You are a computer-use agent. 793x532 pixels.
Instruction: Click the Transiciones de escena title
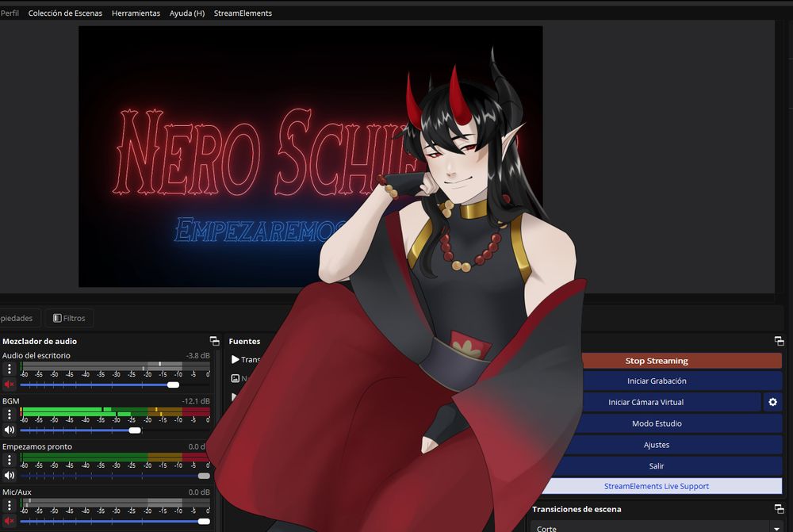[x=577, y=509]
